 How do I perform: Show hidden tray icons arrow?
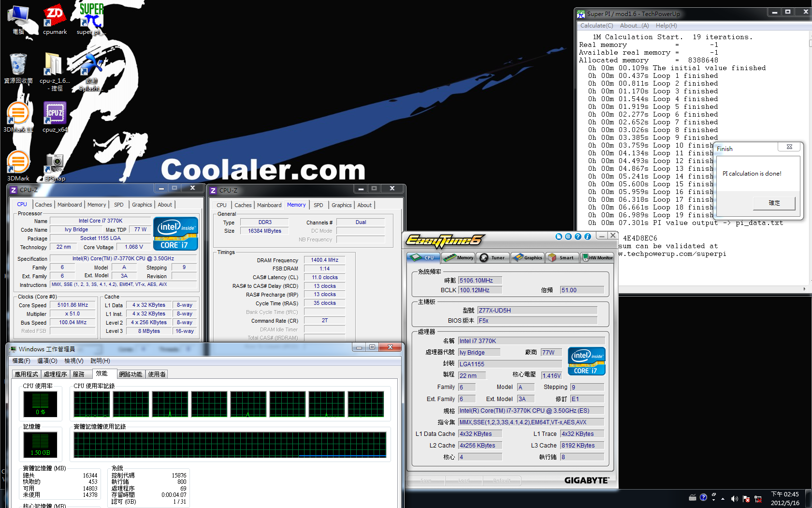(x=723, y=498)
